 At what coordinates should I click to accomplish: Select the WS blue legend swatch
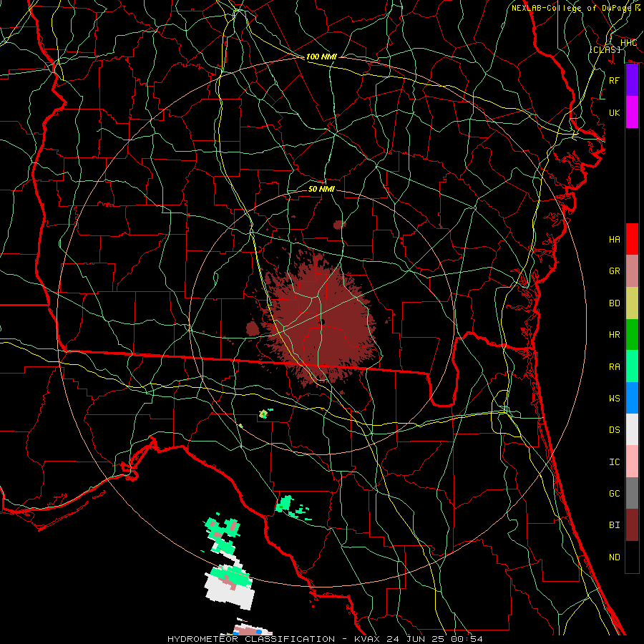632,398
